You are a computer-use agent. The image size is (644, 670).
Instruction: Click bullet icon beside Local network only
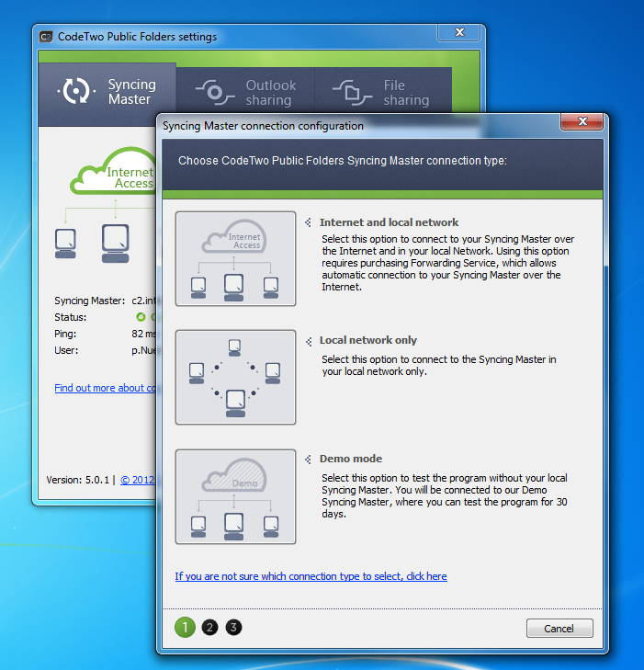[x=309, y=341]
